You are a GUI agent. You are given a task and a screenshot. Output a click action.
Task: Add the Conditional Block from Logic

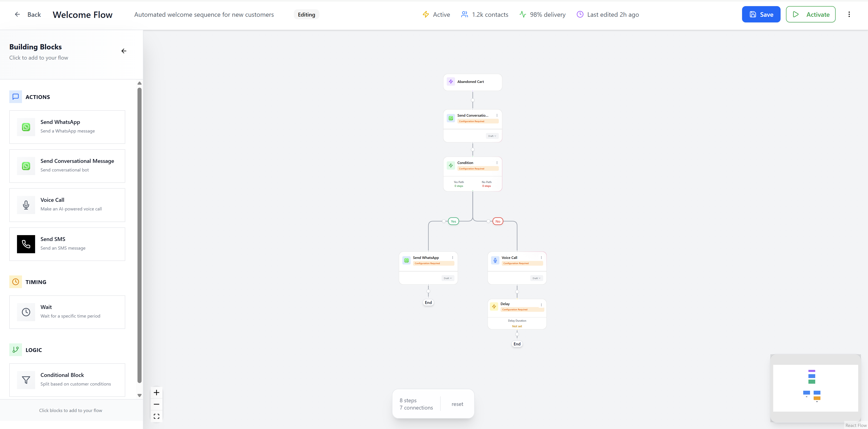[67, 380]
